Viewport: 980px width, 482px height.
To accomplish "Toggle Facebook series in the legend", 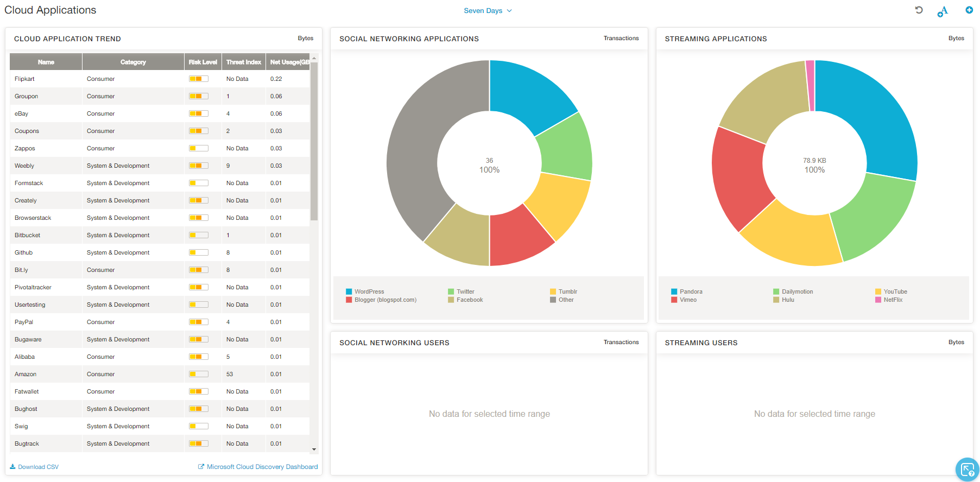I will coord(469,300).
